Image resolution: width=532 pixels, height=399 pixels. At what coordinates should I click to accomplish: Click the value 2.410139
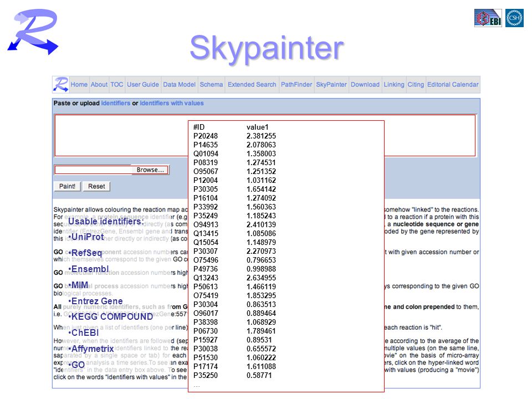tap(261, 224)
